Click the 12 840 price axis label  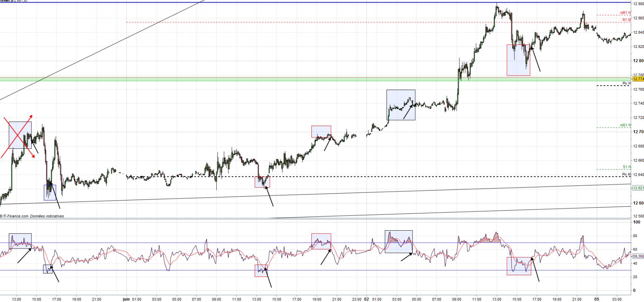click(x=638, y=32)
